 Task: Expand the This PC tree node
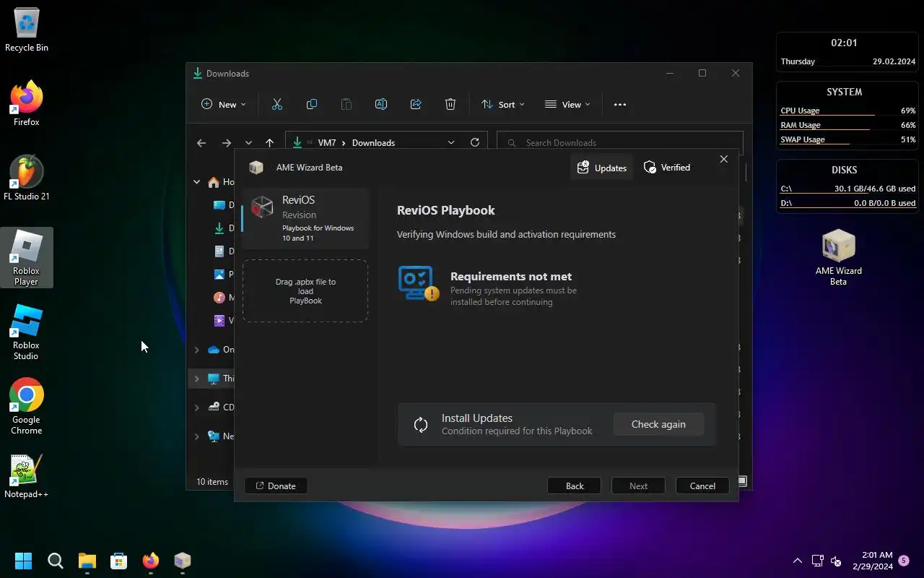point(196,379)
